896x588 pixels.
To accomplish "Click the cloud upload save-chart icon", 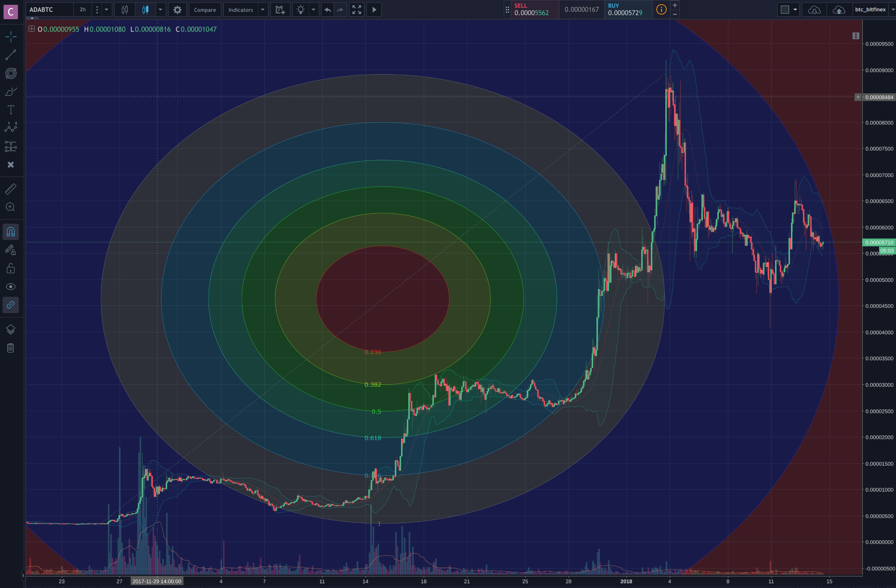I will (839, 9).
